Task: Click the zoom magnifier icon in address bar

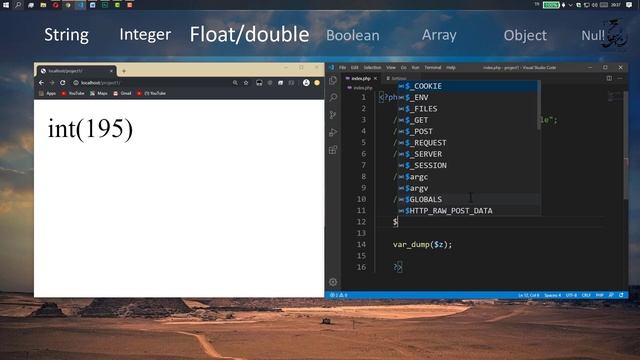Action: [x=235, y=83]
